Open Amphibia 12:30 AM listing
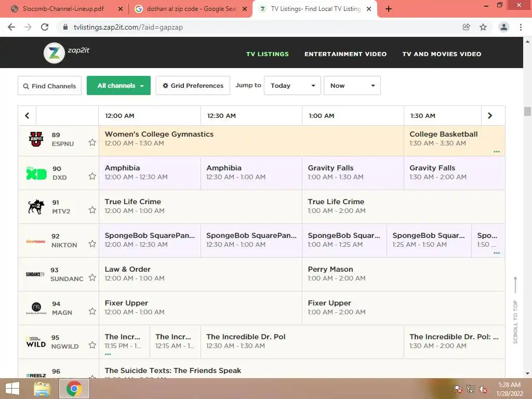 [251, 173]
